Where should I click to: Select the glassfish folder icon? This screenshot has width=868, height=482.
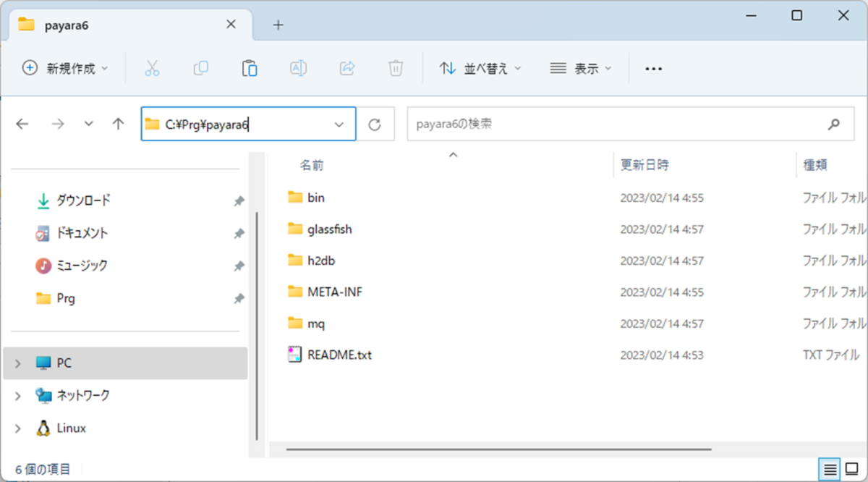click(294, 229)
